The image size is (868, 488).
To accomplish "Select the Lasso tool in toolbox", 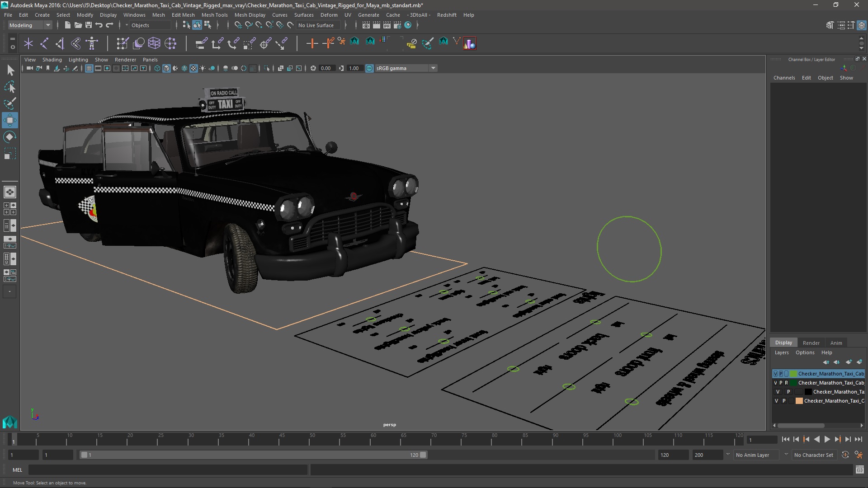I will point(10,87).
